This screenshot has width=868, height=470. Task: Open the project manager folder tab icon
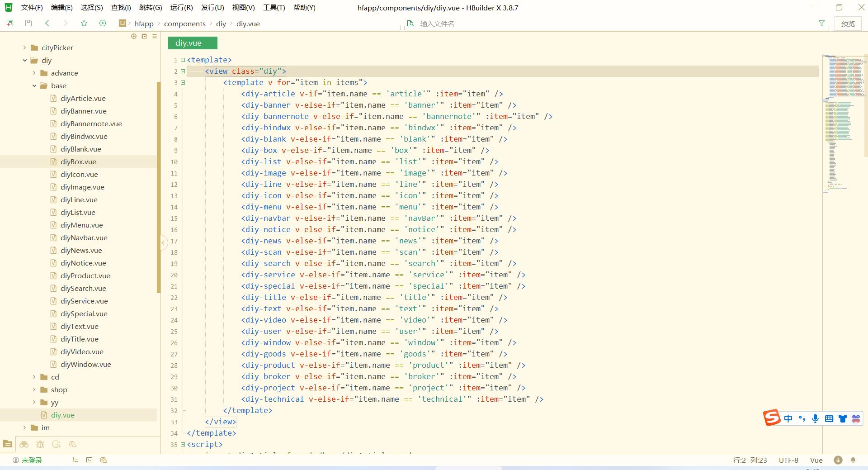click(x=8, y=444)
